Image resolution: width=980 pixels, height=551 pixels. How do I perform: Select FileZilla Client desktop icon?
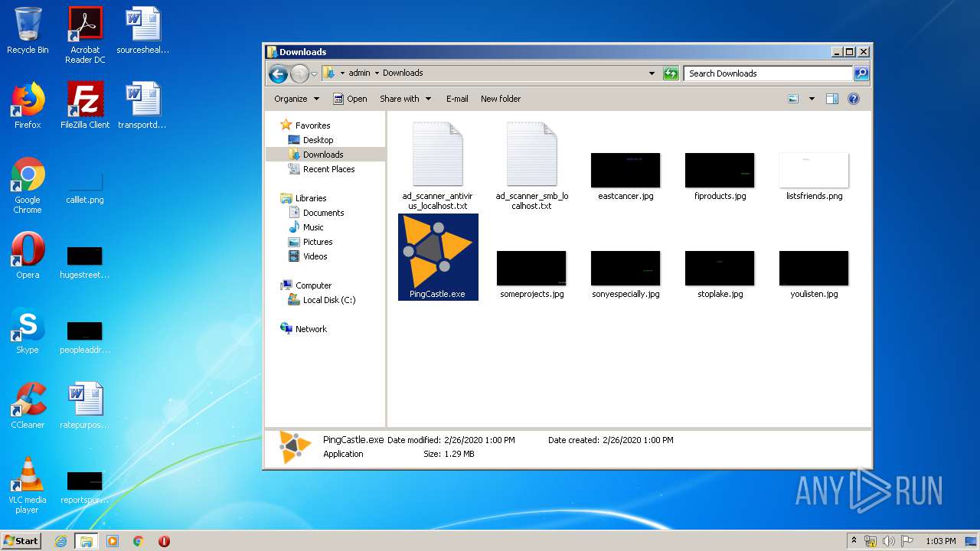85,106
